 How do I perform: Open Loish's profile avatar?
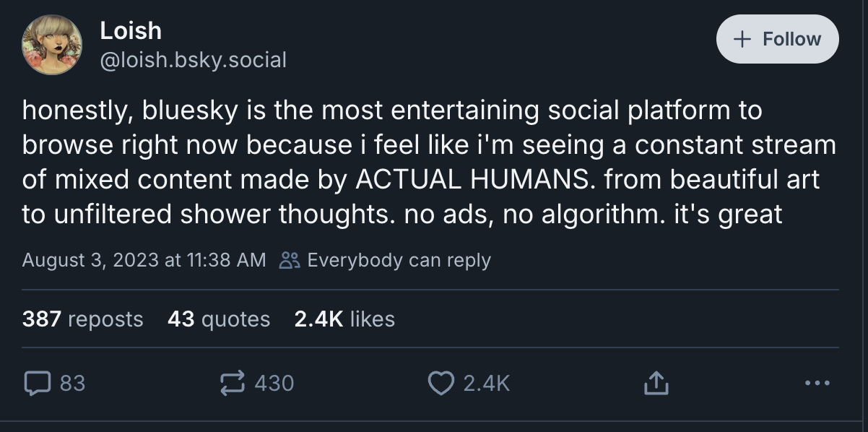[51, 44]
